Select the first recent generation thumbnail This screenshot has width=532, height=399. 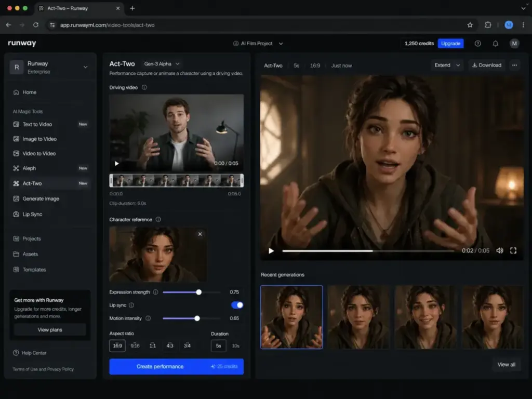291,317
